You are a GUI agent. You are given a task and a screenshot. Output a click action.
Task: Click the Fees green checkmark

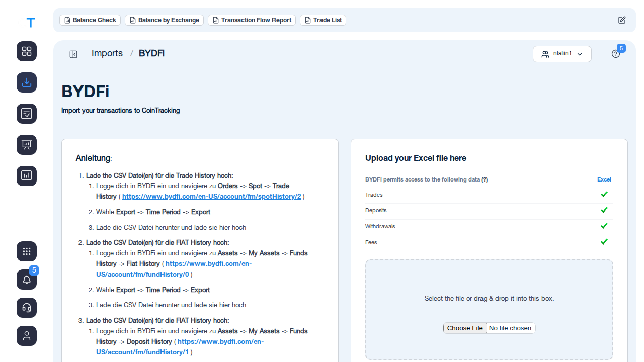604,242
